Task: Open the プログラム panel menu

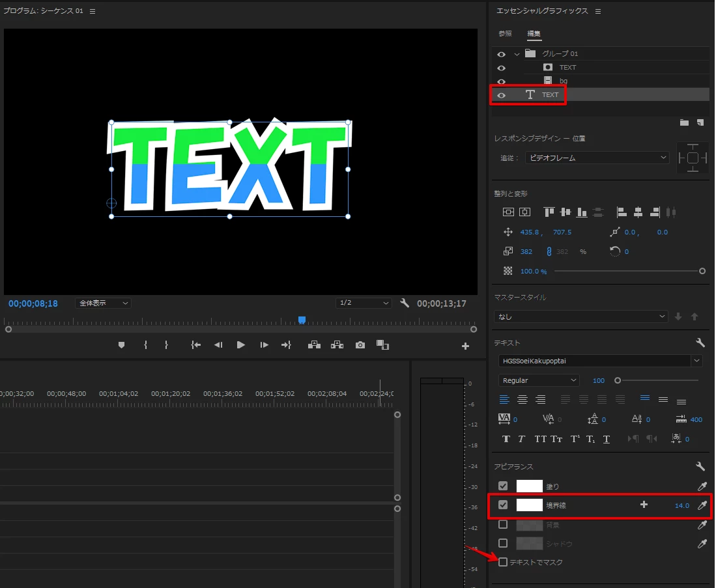Action: click(x=93, y=11)
